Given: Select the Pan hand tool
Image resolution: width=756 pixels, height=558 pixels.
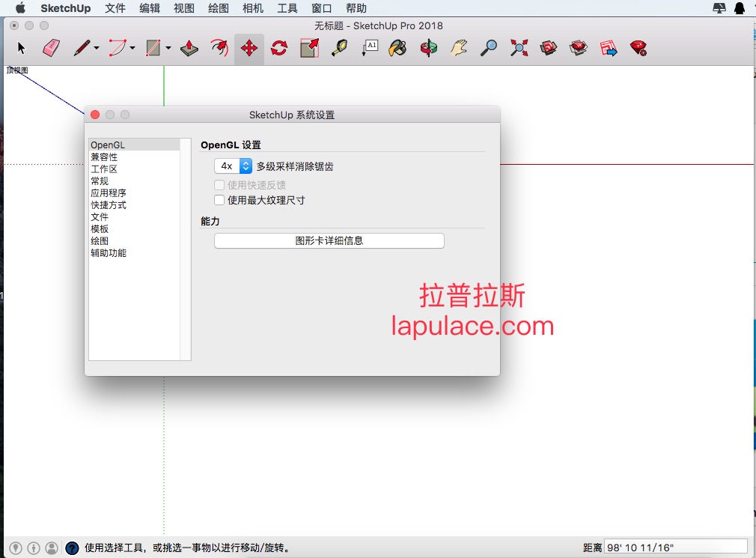Looking at the screenshot, I should pos(459,48).
